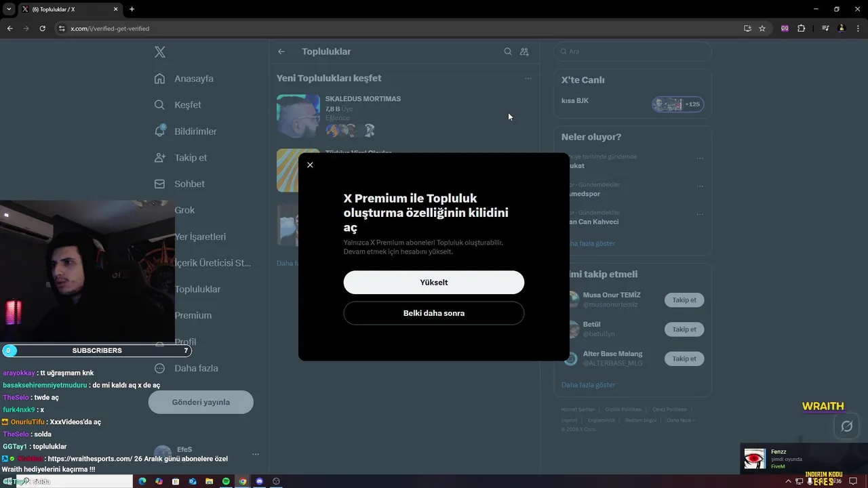Viewport: 868px width, 488px height.
Task: Open Yeni Toplulukları keşfet options menu
Action: pyautogui.click(x=528, y=79)
